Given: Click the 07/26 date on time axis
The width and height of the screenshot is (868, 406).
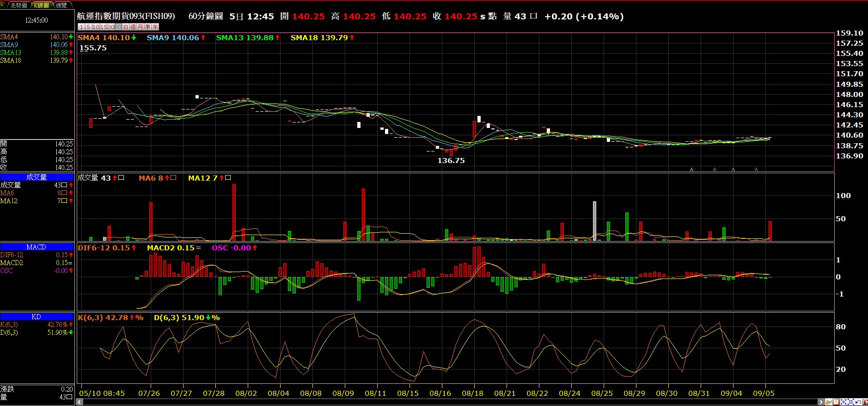Looking at the screenshot, I should 149,393.
